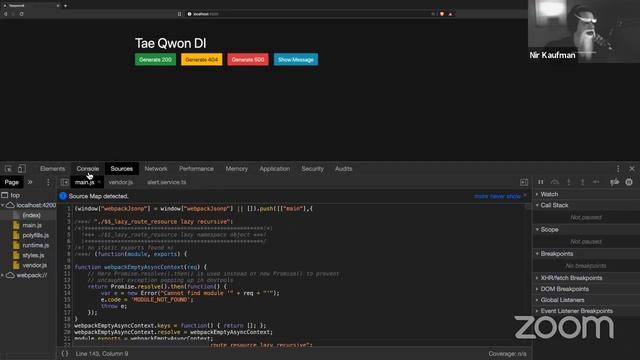This screenshot has width=640, height=360.
Task: Collapse the Breakpoints section
Action: coord(586,253)
